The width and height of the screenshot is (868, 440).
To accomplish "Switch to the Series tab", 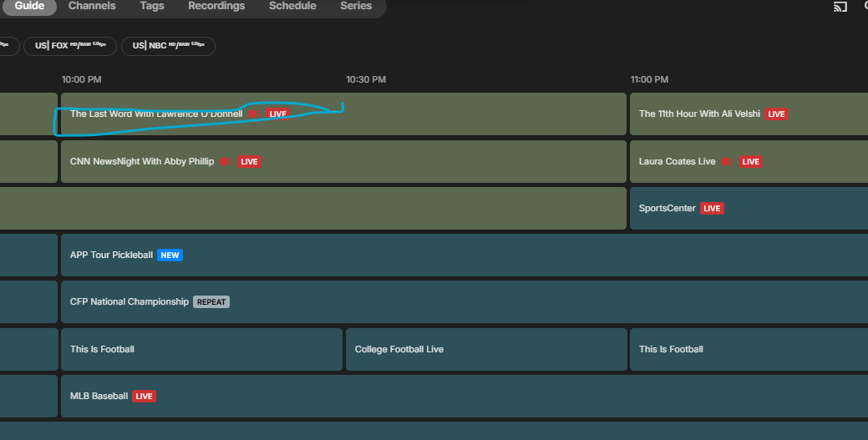I will click(356, 6).
